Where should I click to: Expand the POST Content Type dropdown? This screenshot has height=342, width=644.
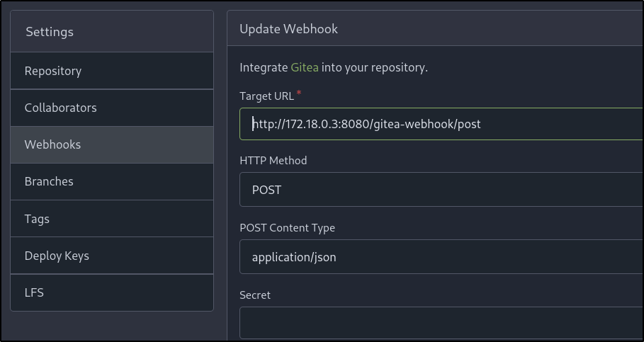(x=439, y=257)
